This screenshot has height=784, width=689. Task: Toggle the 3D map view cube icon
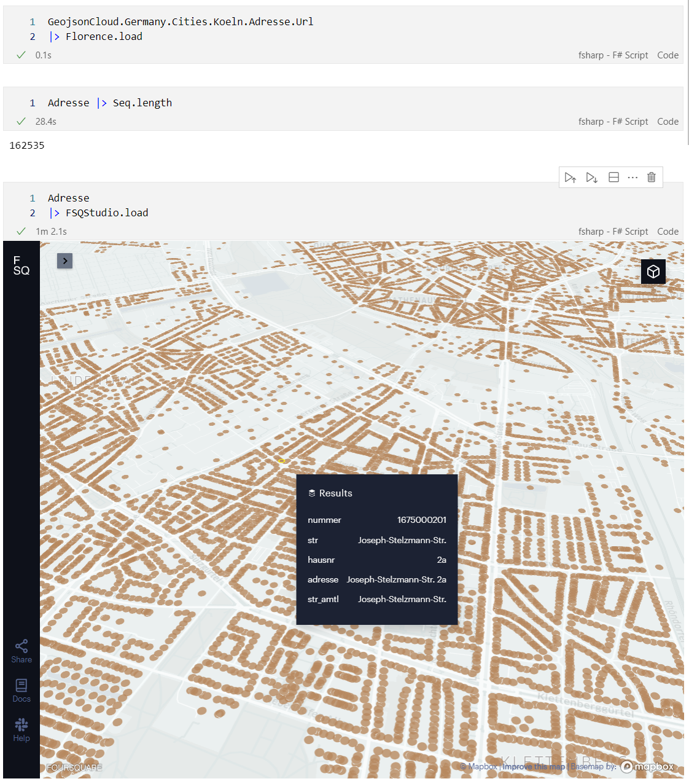point(653,271)
